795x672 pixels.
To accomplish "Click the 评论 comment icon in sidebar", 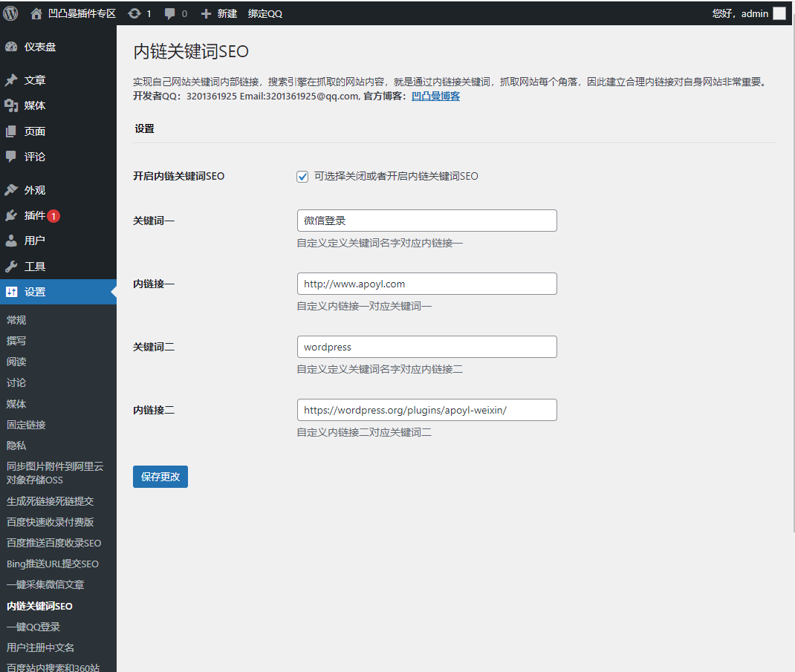I will coord(11,157).
